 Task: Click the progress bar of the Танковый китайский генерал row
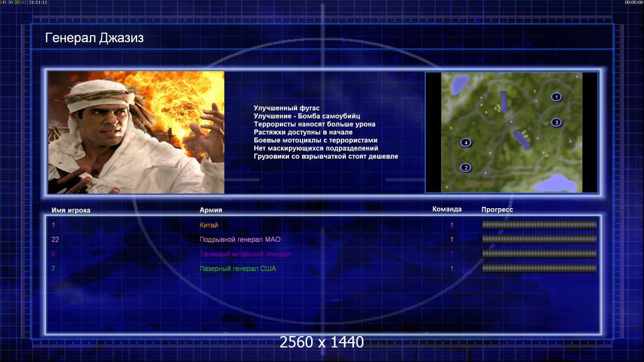click(539, 254)
